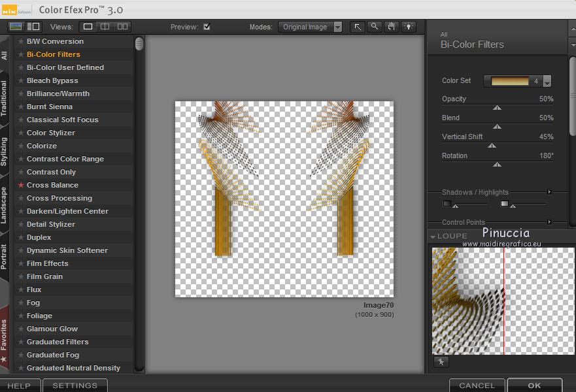Click the loupe preview image
Screen dimensions: 576x392
pos(503,301)
